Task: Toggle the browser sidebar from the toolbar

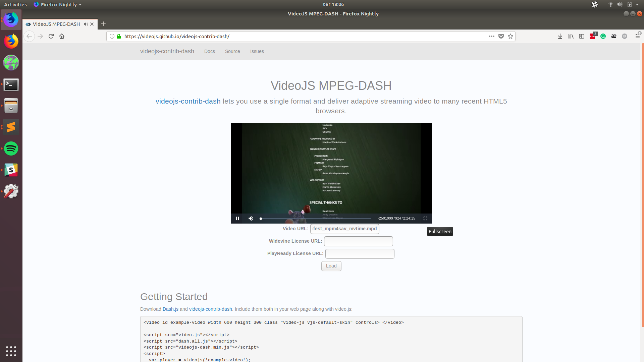Action: tap(581, 36)
